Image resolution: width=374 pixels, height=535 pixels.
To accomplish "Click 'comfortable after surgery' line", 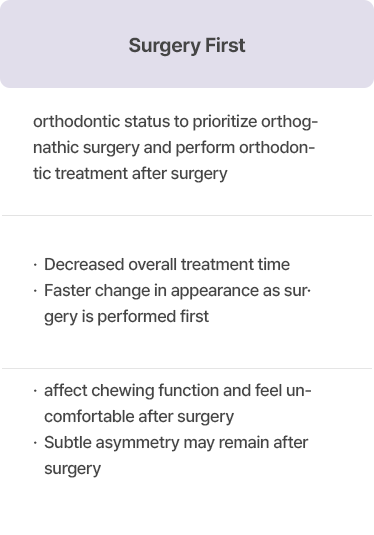I will [139, 417].
